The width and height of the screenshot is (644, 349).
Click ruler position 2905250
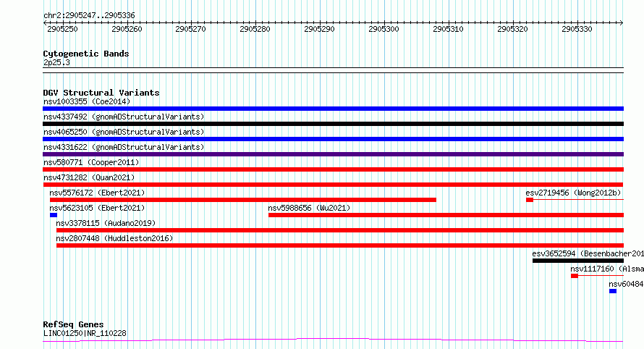(x=62, y=29)
